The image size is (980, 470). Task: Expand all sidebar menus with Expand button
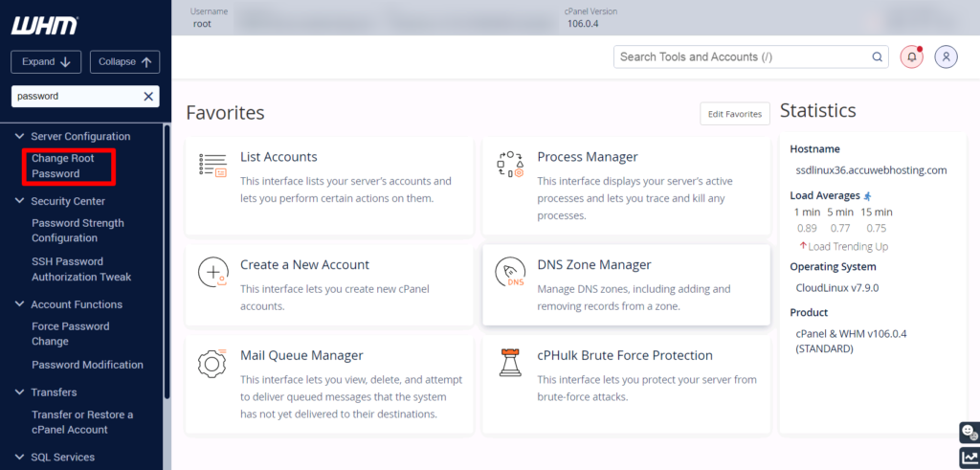pos(46,62)
